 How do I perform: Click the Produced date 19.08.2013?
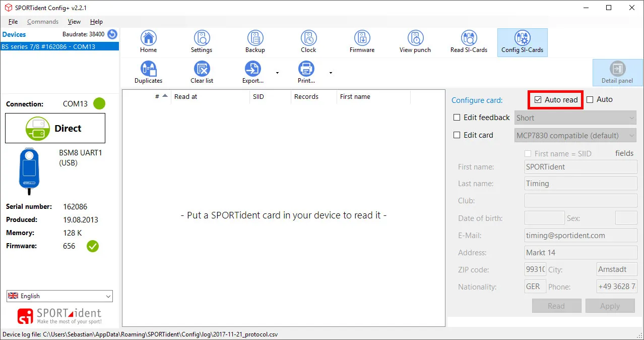point(81,219)
